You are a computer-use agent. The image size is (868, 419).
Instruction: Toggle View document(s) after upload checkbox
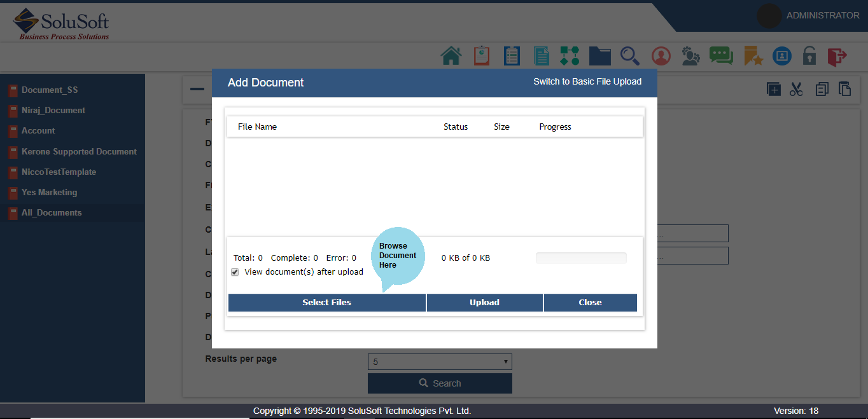[x=235, y=272]
